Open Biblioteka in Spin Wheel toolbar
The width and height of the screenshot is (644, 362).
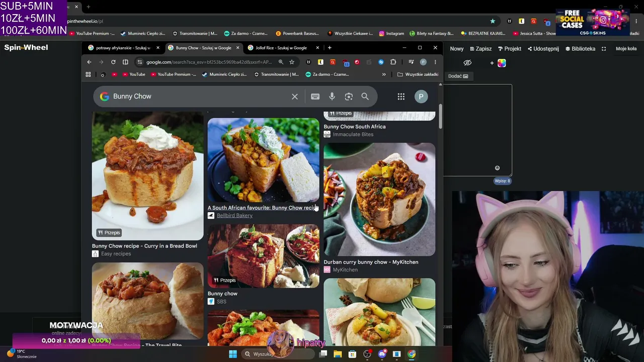[x=580, y=49]
